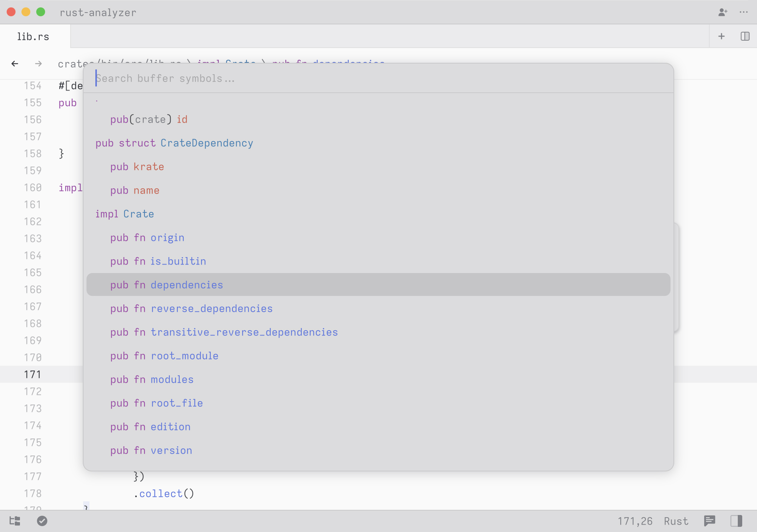This screenshot has height=532, width=757.
Task: Click the split pane icon
Action: pos(745,36)
